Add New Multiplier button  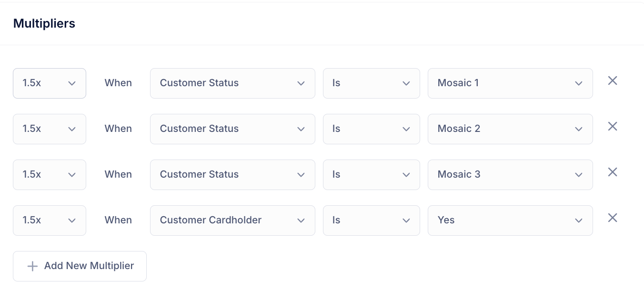tap(80, 266)
